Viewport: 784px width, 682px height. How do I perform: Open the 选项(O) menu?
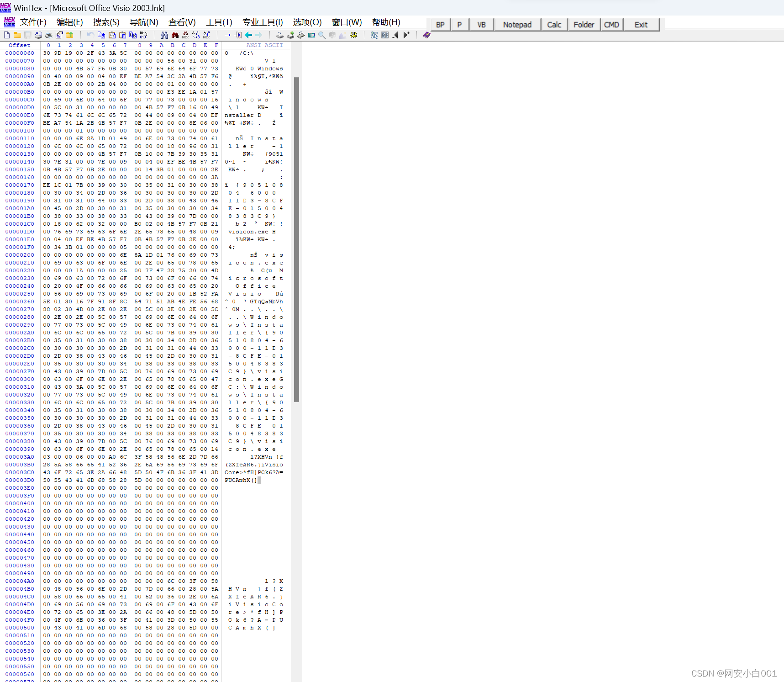[x=307, y=22]
